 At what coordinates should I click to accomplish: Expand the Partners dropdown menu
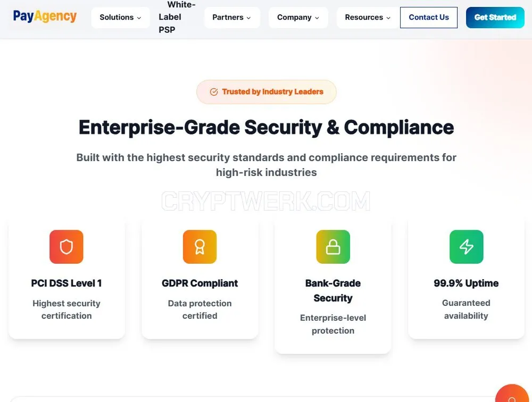[232, 18]
